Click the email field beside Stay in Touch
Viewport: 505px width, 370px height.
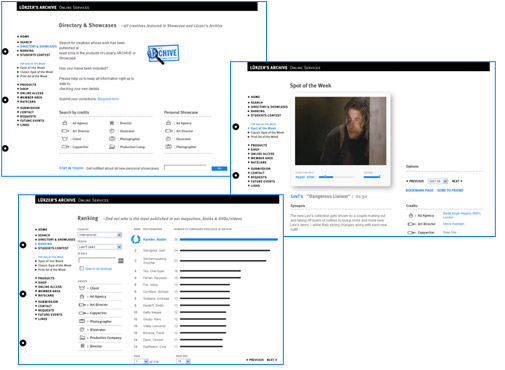(185, 168)
